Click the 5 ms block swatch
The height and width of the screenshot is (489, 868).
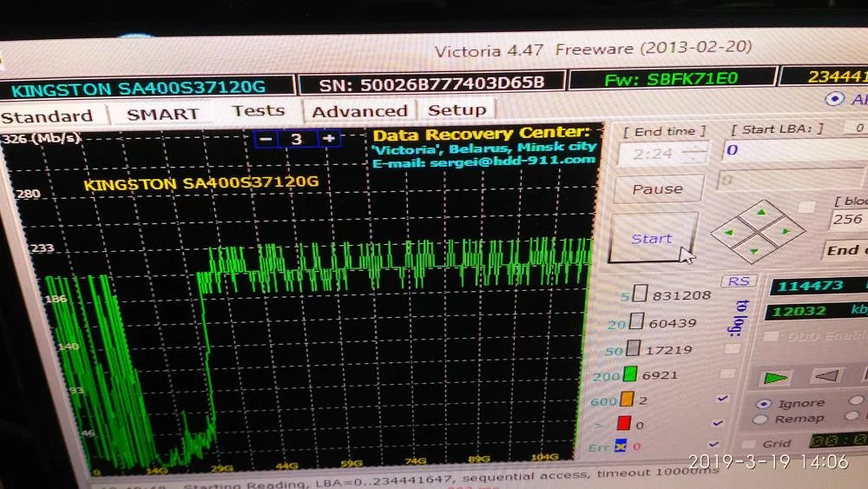tap(640, 294)
